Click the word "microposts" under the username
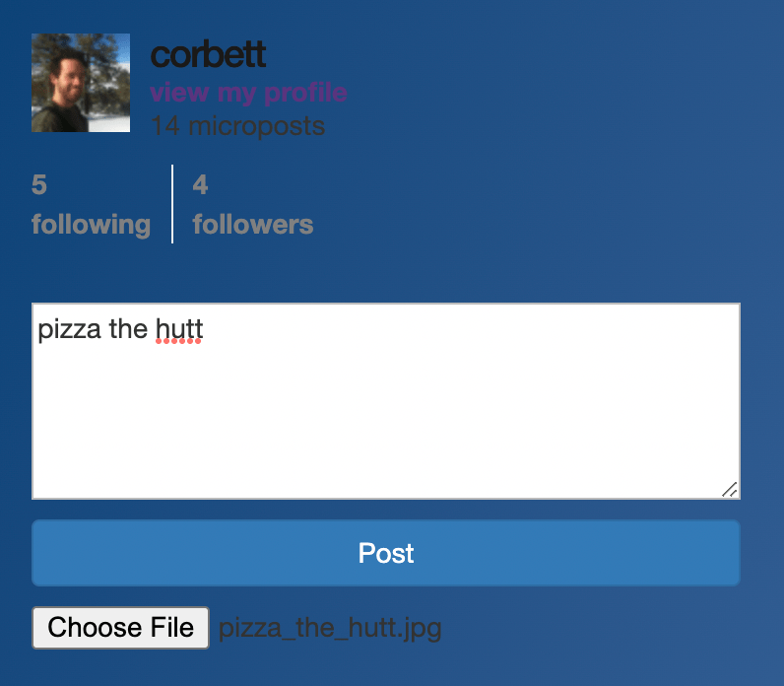 256,126
